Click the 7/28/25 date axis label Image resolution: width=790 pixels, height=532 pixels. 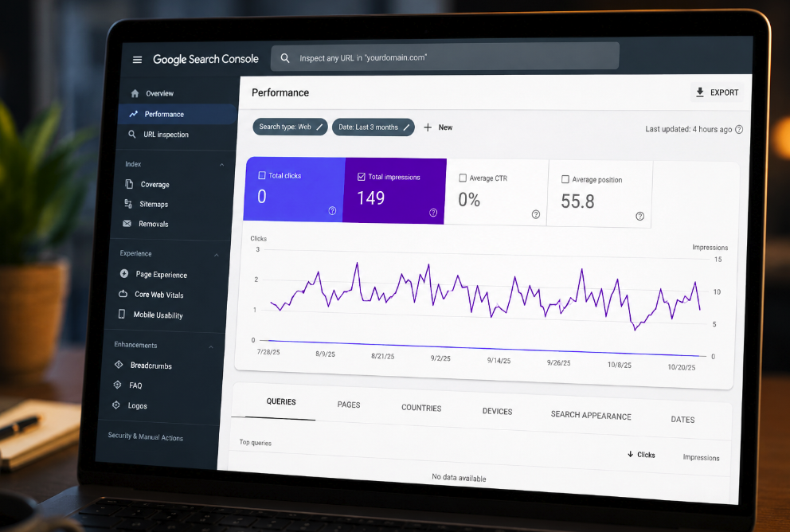[268, 352]
